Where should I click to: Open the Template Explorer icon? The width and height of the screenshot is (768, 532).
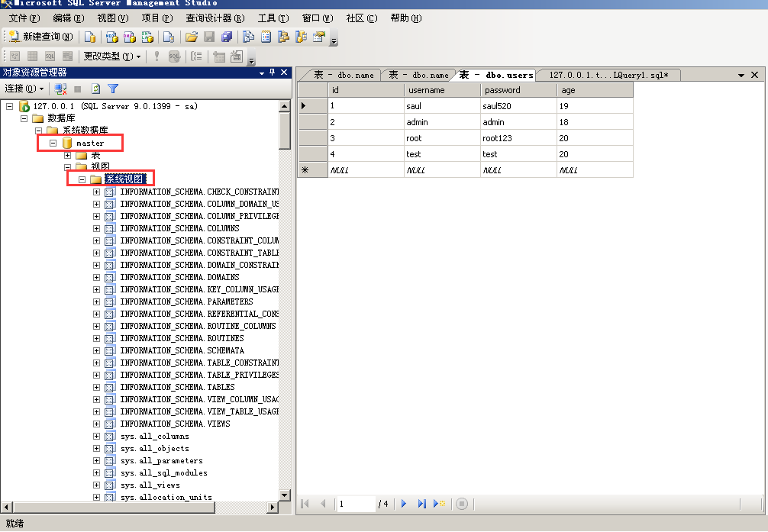coord(302,37)
